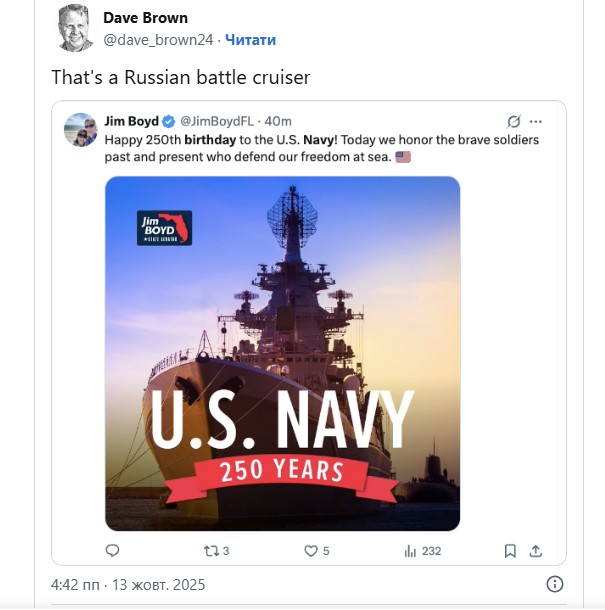Click the @JimBoydFL handle
Screen dimensions: 605x610
(215, 121)
